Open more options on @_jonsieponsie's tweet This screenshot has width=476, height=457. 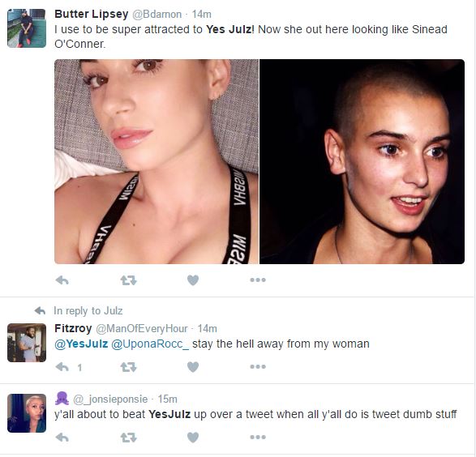pos(258,438)
